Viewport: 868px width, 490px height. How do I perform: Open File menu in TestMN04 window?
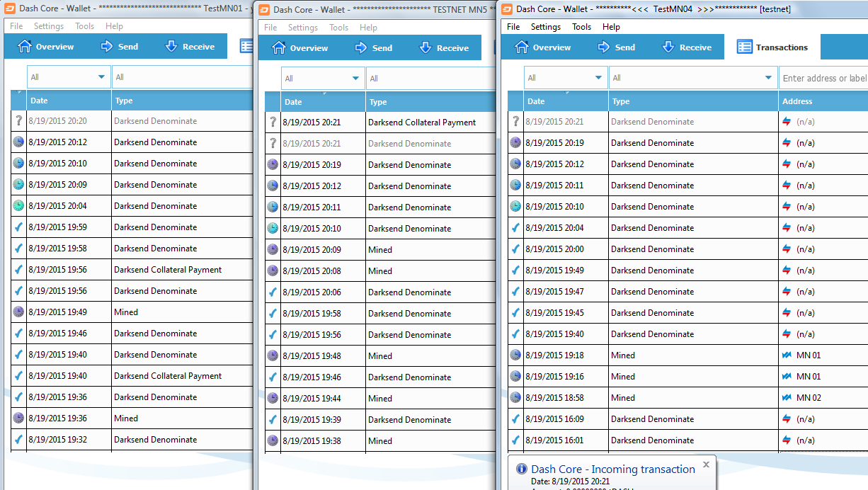coord(513,27)
